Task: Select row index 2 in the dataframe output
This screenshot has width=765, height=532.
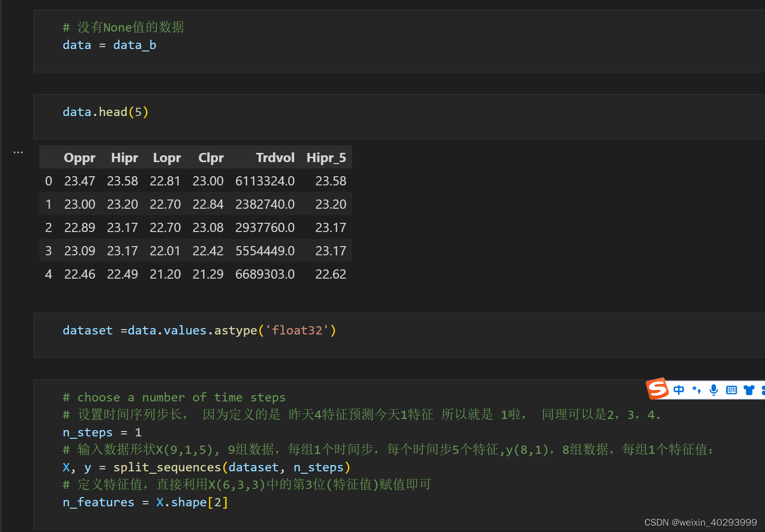Action: (49, 228)
